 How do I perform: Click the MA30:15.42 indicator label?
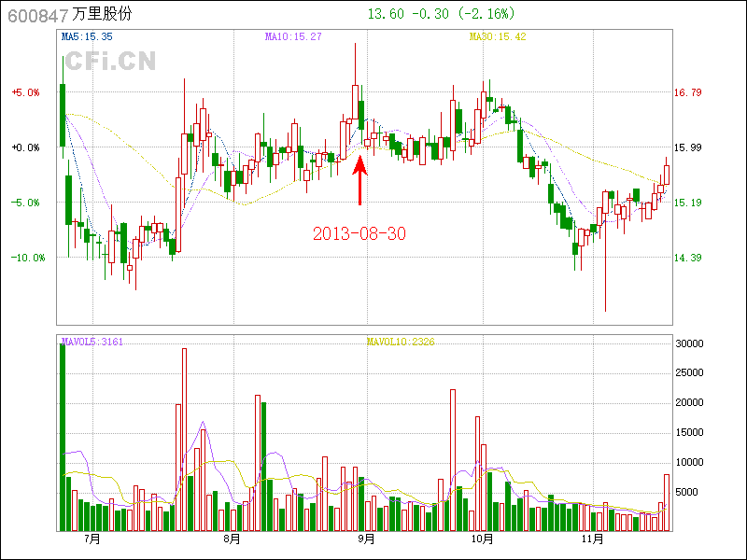pos(500,36)
